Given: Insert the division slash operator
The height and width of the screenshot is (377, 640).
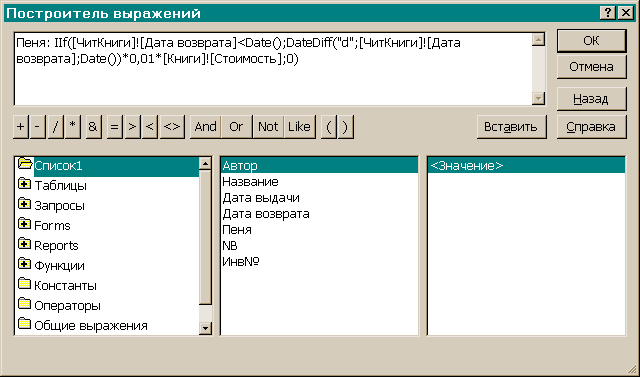Looking at the screenshot, I should click(56, 127).
